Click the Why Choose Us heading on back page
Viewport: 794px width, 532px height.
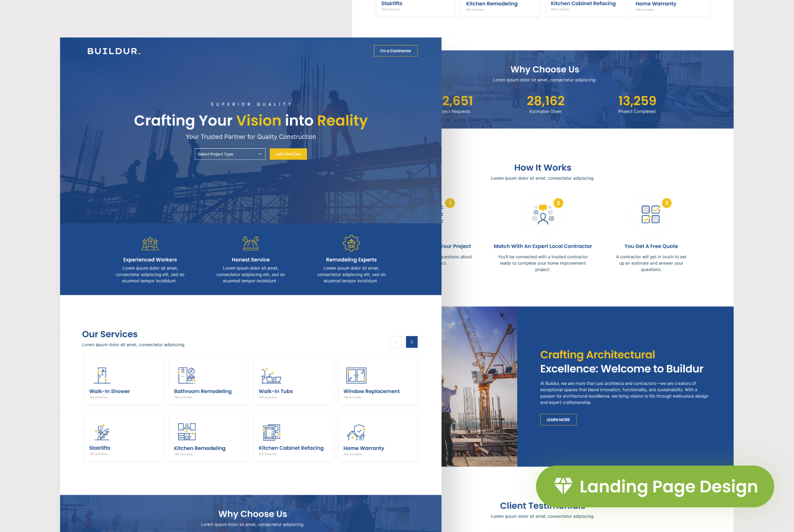coord(545,69)
